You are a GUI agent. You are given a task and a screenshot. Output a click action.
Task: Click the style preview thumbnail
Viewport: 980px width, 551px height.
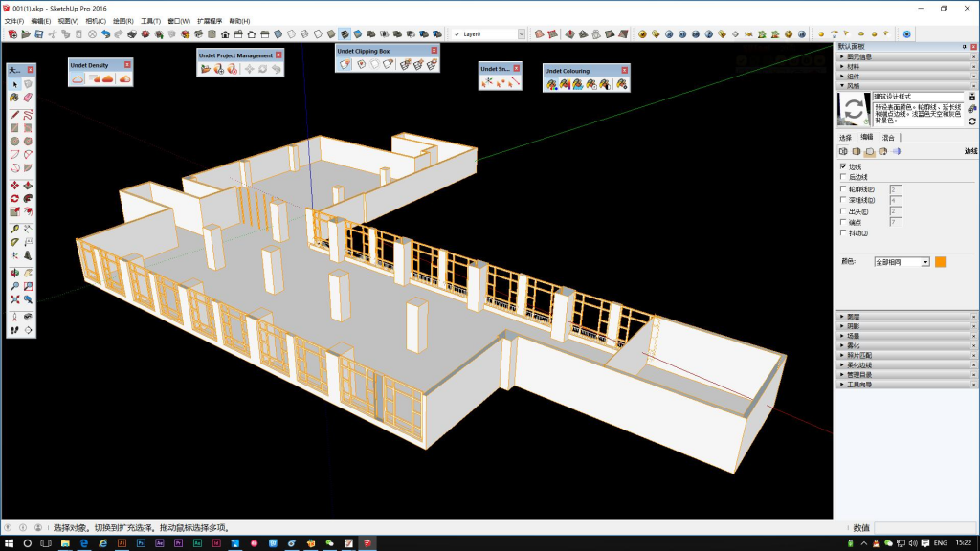[x=854, y=109]
